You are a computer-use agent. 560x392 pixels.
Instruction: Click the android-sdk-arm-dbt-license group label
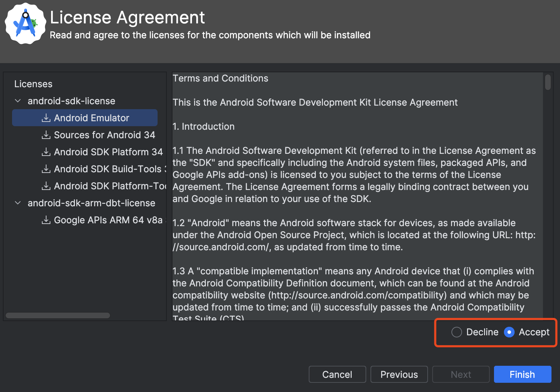pos(92,203)
